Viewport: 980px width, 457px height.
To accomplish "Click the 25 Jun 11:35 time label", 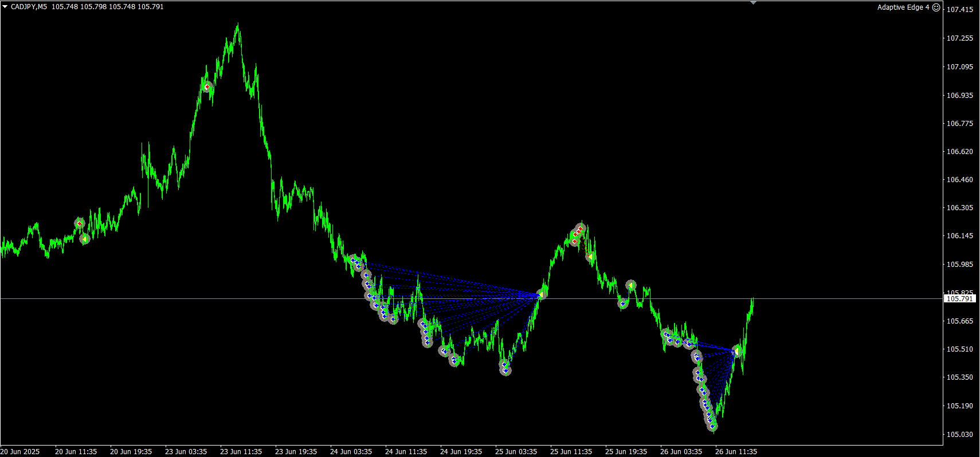I will point(571,452).
